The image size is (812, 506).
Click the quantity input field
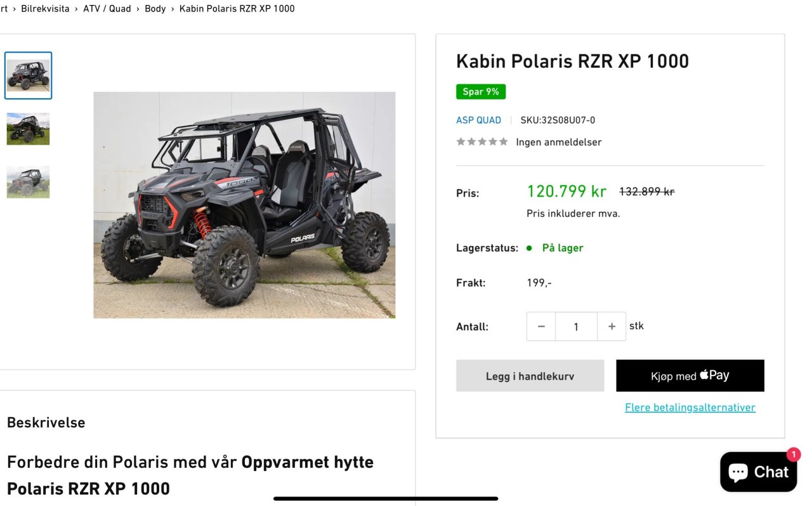(576, 327)
